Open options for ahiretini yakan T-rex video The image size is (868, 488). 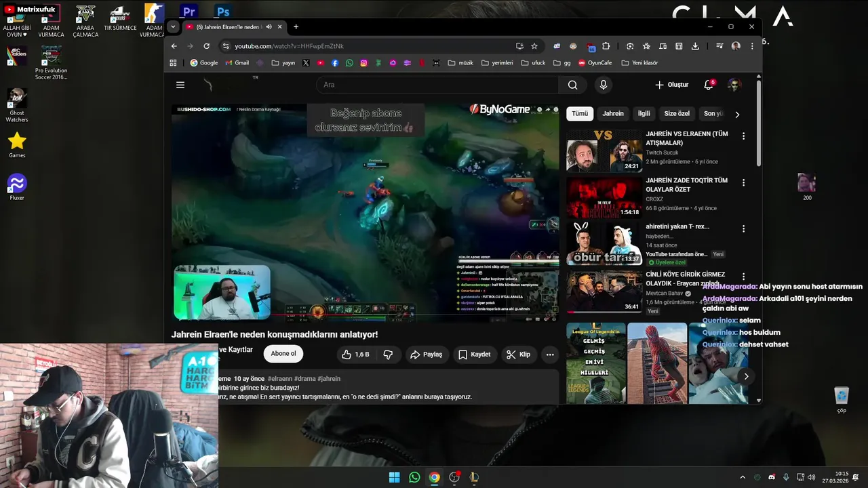743,229
